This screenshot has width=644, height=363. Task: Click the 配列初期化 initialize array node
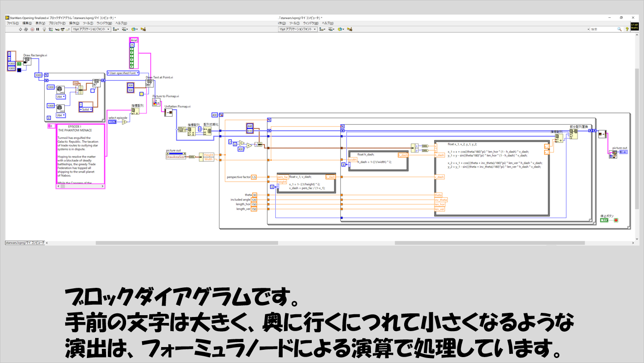click(208, 130)
